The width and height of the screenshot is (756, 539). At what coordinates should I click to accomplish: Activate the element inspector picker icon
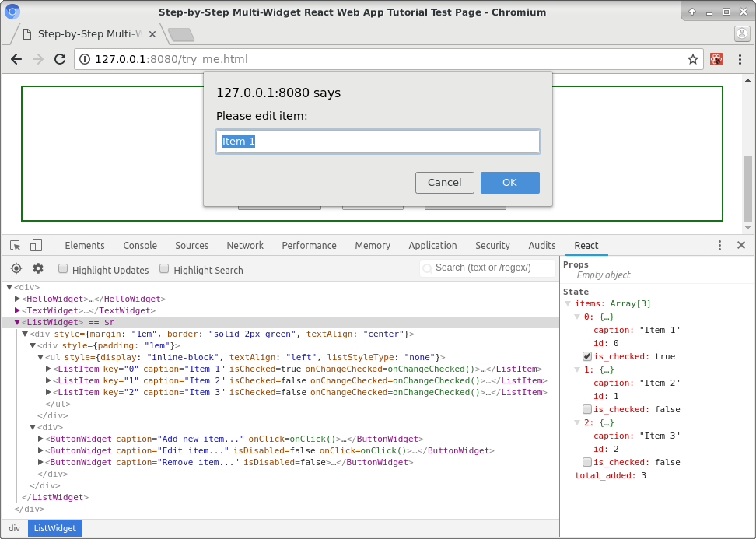(16, 246)
